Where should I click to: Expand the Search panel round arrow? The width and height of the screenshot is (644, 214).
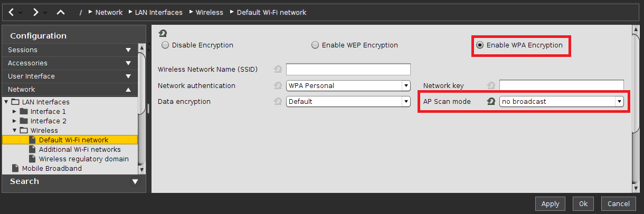coord(135,181)
